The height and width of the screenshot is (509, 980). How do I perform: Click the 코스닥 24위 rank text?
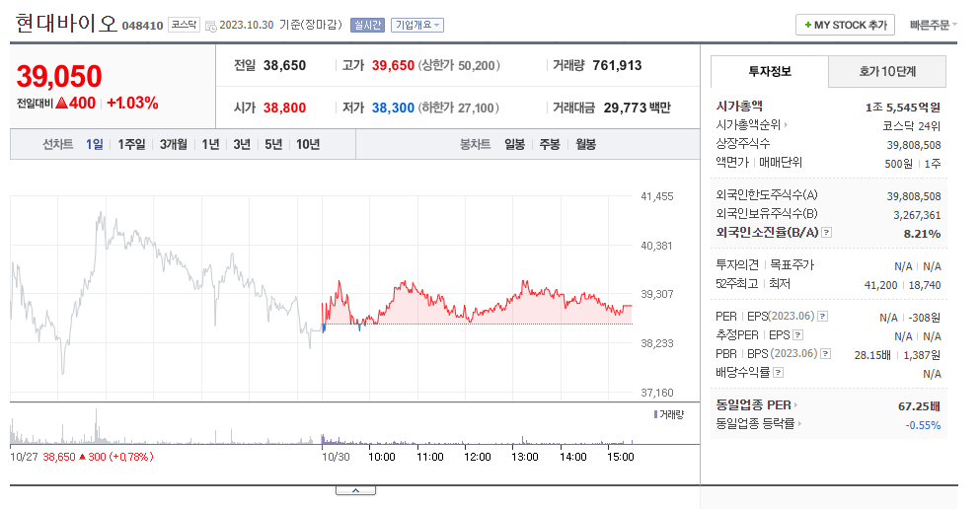(911, 126)
